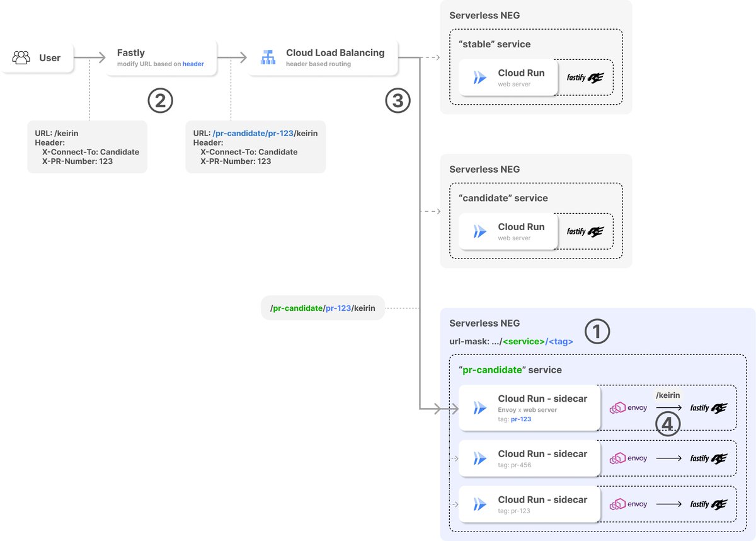Click the '/keirin' label above envoy arrow

coord(668,395)
